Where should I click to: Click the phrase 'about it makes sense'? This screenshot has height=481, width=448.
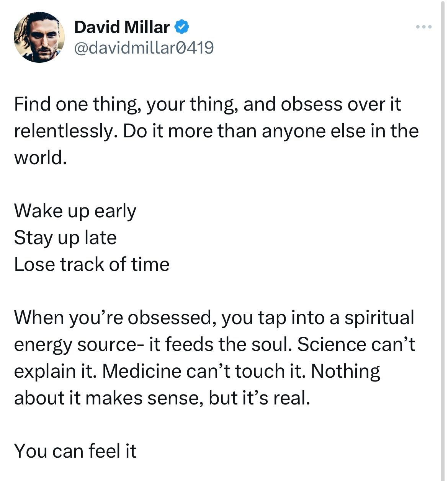109,398
